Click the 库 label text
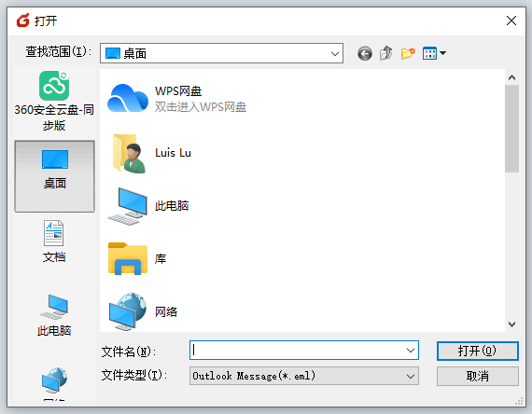The height and width of the screenshot is (414, 532). (x=161, y=258)
